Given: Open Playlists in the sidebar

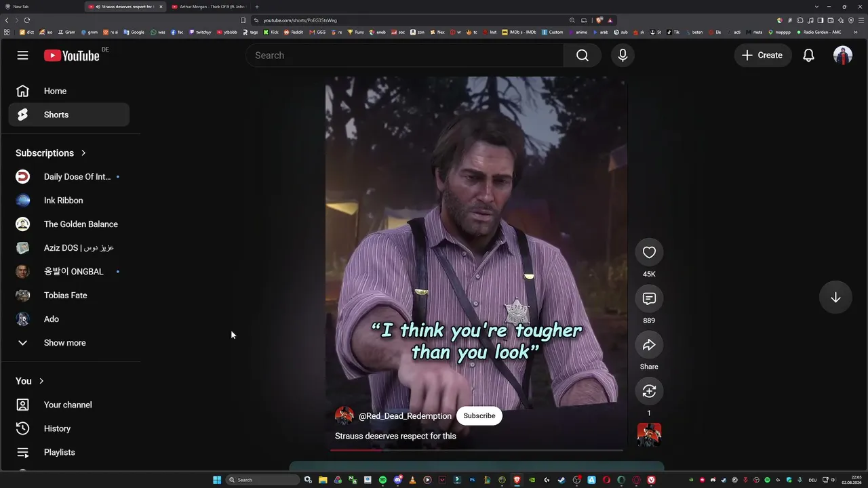Looking at the screenshot, I should (68, 452).
